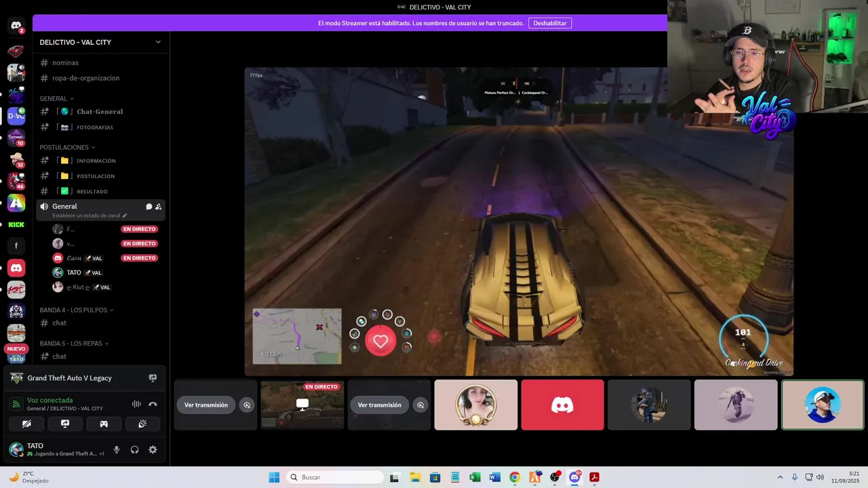The width and height of the screenshot is (868, 488).
Task: Set channel status 'Establece un estado de canal'
Action: click(90, 216)
